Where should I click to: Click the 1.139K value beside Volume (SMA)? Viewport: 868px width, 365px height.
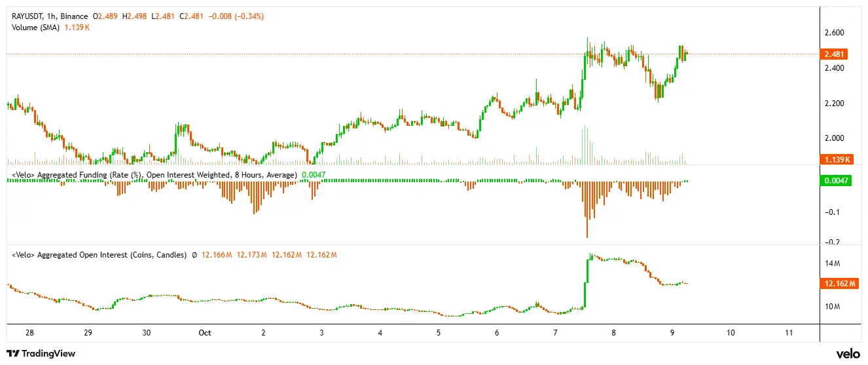(77, 28)
